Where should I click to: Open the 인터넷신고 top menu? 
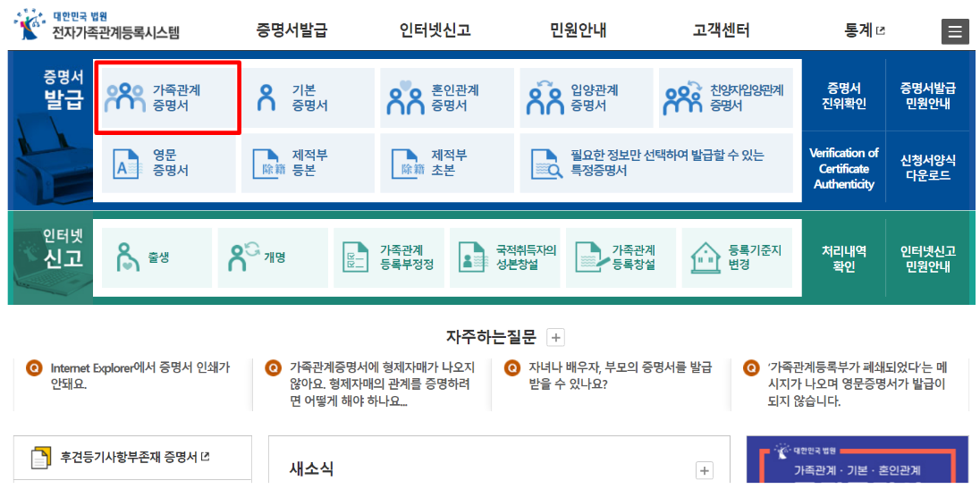tap(435, 30)
